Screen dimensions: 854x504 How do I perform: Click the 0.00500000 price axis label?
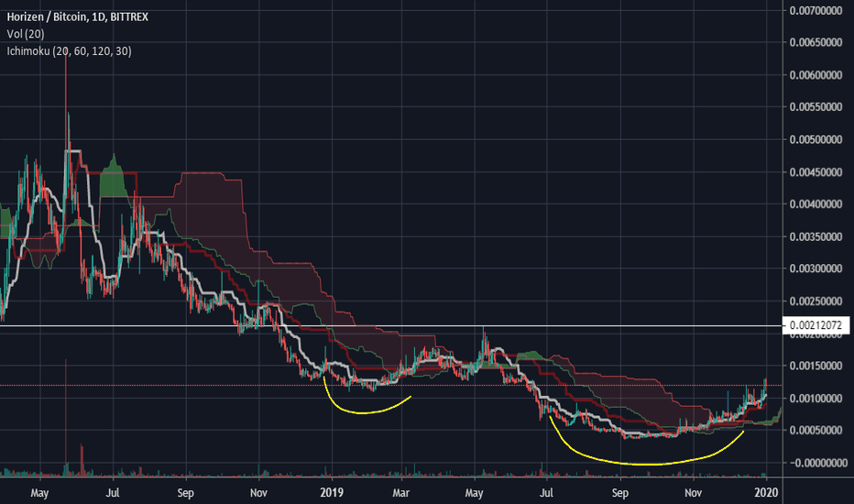point(816,139)
